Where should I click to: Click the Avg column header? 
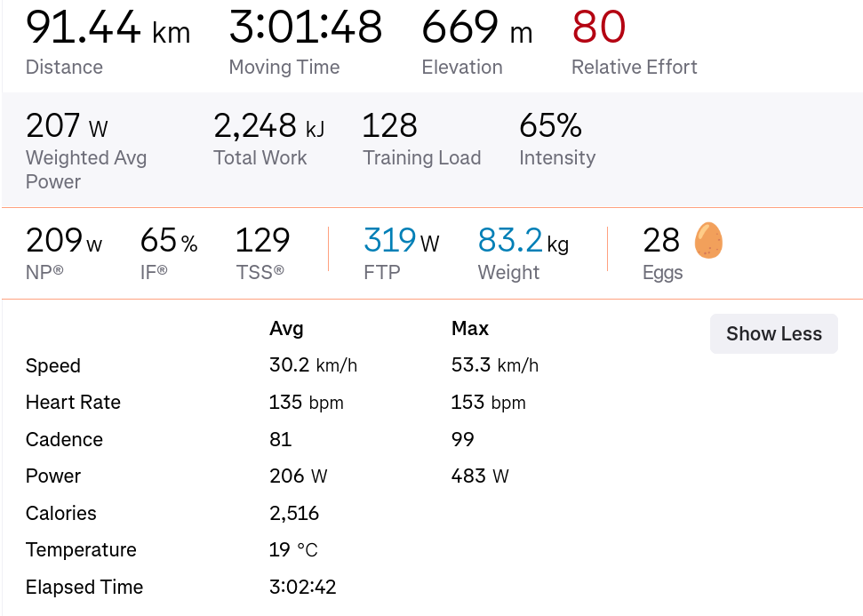tap(286, 329)
